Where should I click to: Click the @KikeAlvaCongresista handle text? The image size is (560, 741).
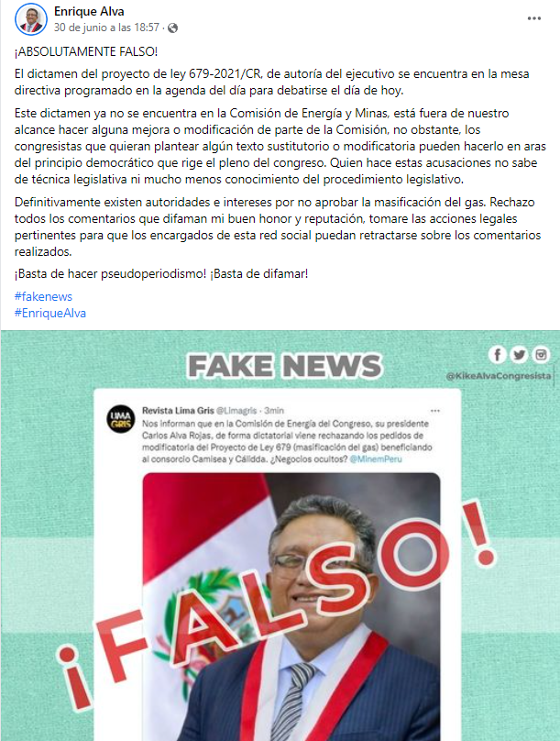[499, 376]
